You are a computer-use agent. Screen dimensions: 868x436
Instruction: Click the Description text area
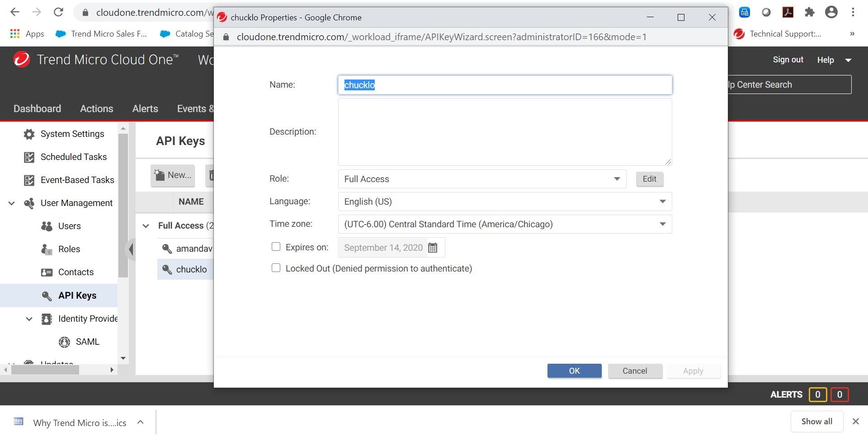(505, 132)
